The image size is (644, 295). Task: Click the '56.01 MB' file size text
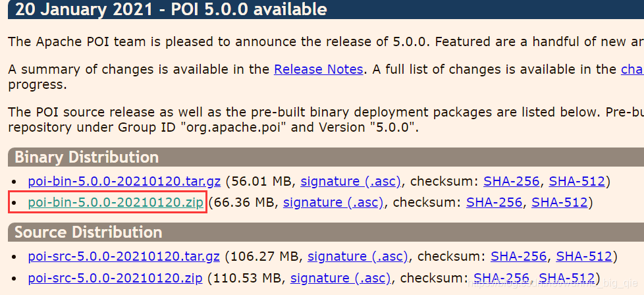261,181
